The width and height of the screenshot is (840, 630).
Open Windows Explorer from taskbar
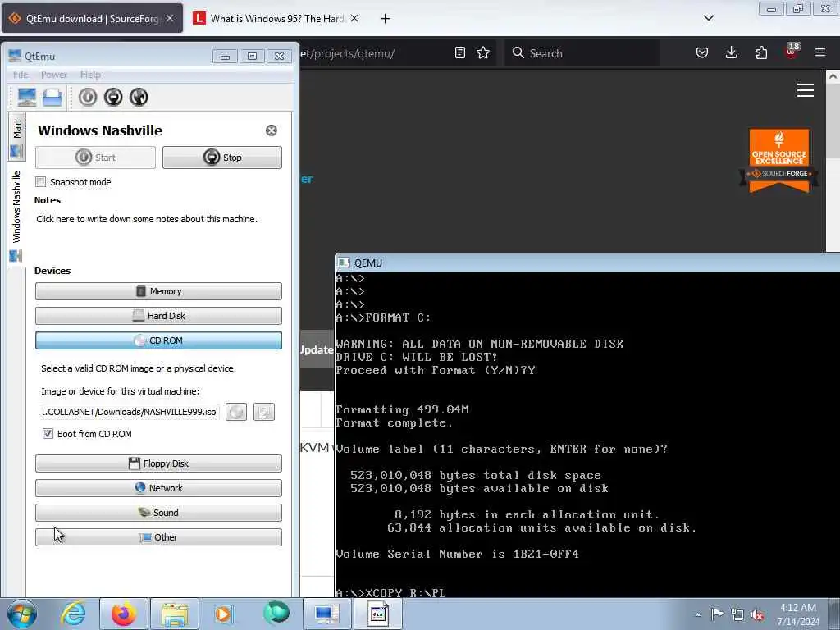(175, 614)
